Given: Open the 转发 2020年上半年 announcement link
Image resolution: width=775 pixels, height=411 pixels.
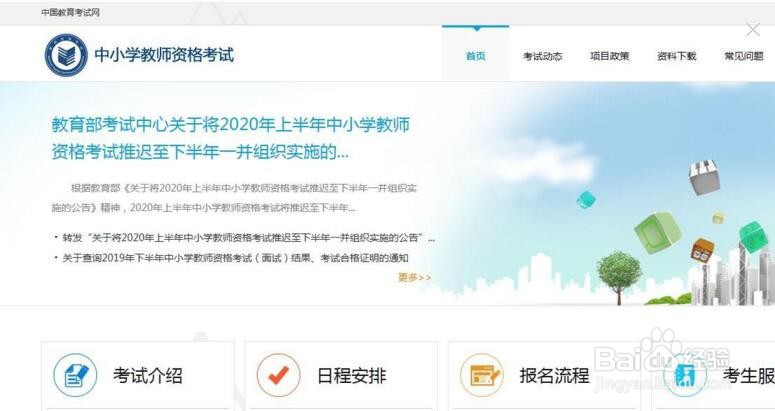Looking at the screenshot, I should coord(249,238).
